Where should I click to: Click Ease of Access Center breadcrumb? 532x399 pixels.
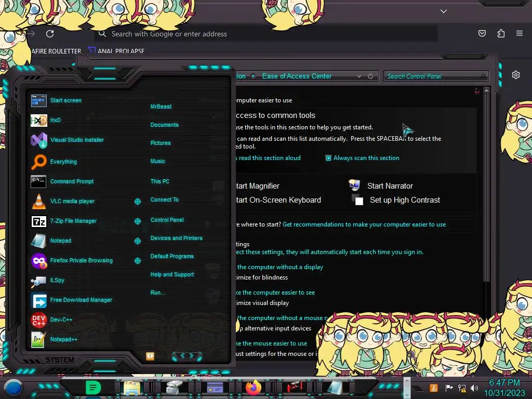click(x=297, y=76)
